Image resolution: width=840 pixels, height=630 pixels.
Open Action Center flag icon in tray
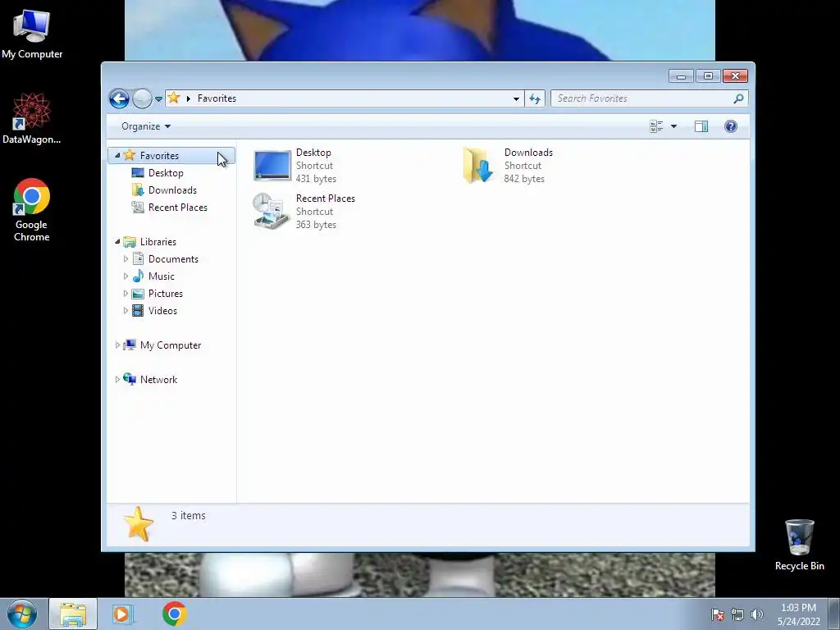pos(718,614)
